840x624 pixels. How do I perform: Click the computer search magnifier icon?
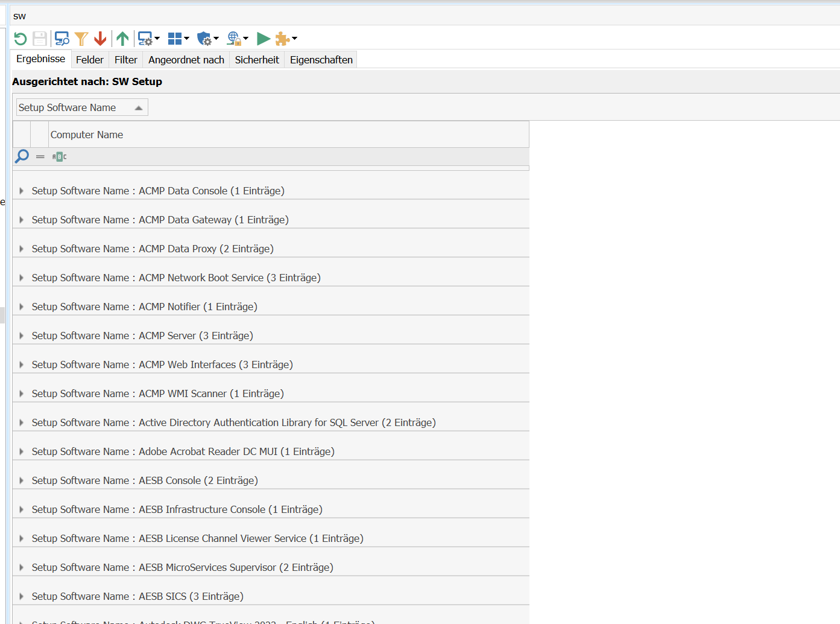point(62,39)
